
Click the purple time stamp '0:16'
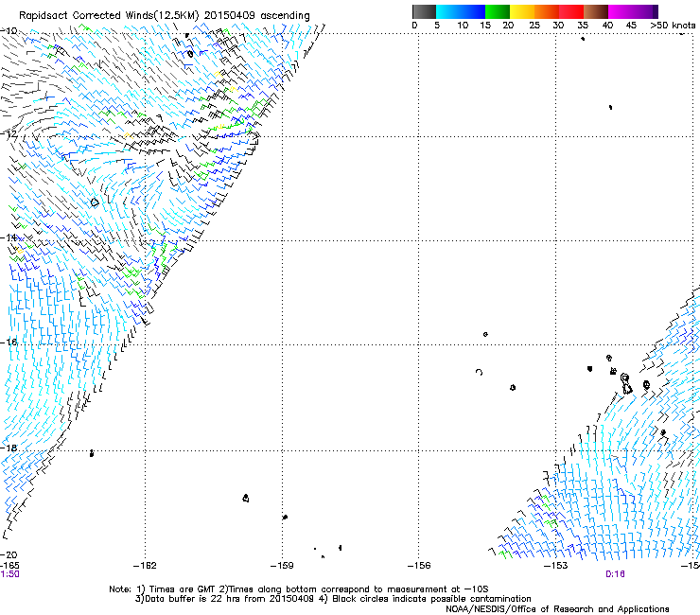point(615,574)
